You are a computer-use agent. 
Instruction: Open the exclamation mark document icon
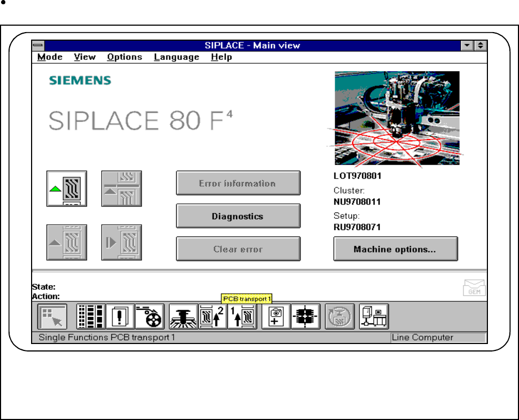pyautogui.click(x=121, y=317)
